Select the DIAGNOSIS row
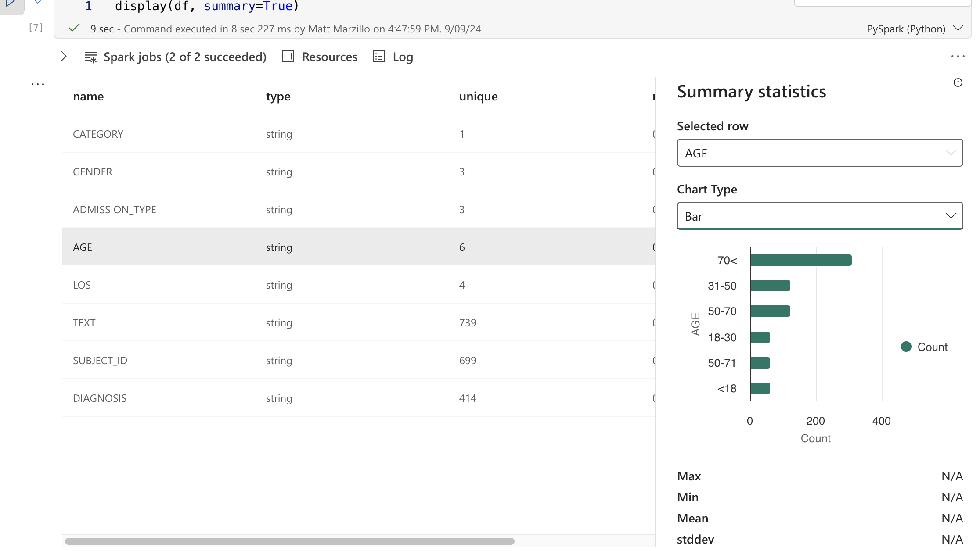The height and width of the screenshot is (551, 980). (x=100, y=398)
